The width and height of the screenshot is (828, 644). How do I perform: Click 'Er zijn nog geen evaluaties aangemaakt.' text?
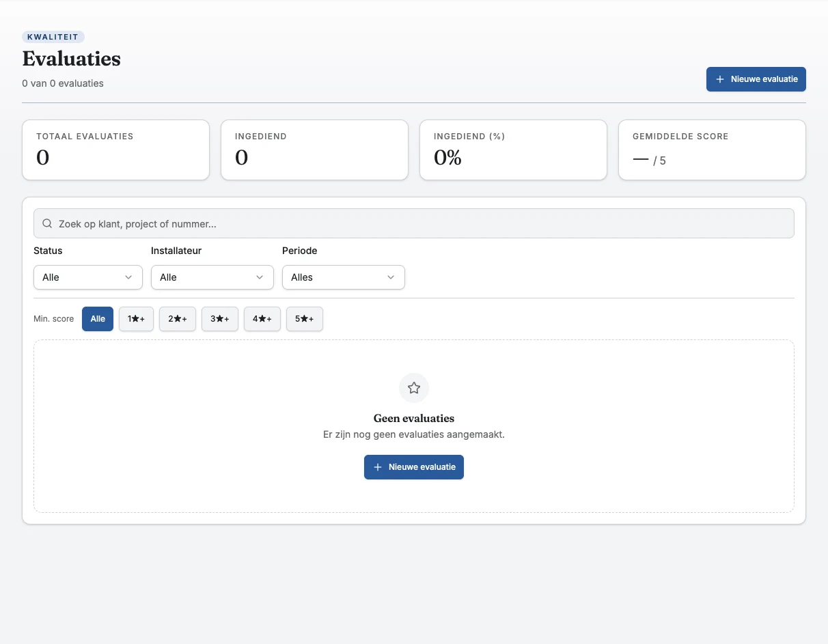(x=414, y=434)
